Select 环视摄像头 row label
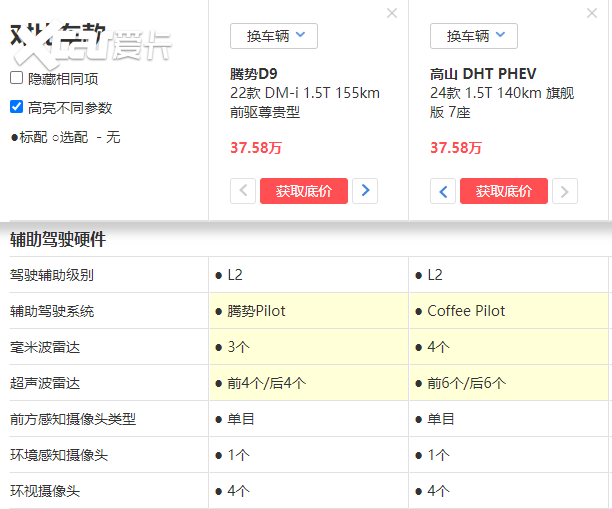This screenshot has height=509, width=612. 45,491
